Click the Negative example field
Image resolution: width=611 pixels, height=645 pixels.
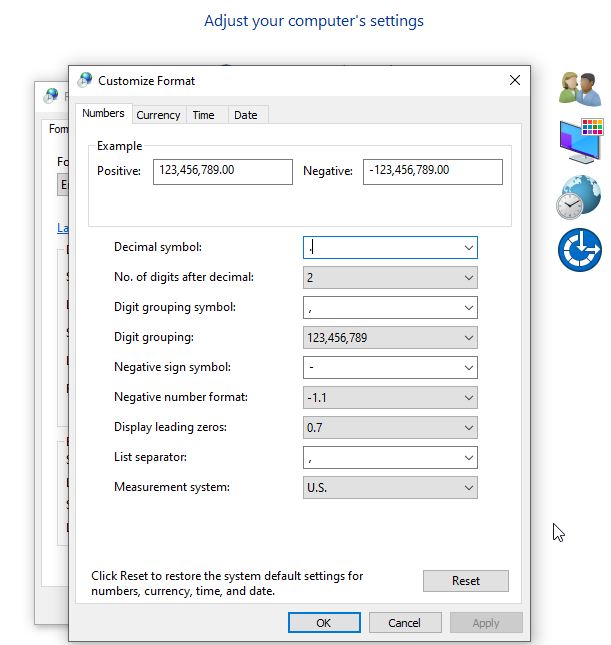pyautogui.click(x=432, y=172)
